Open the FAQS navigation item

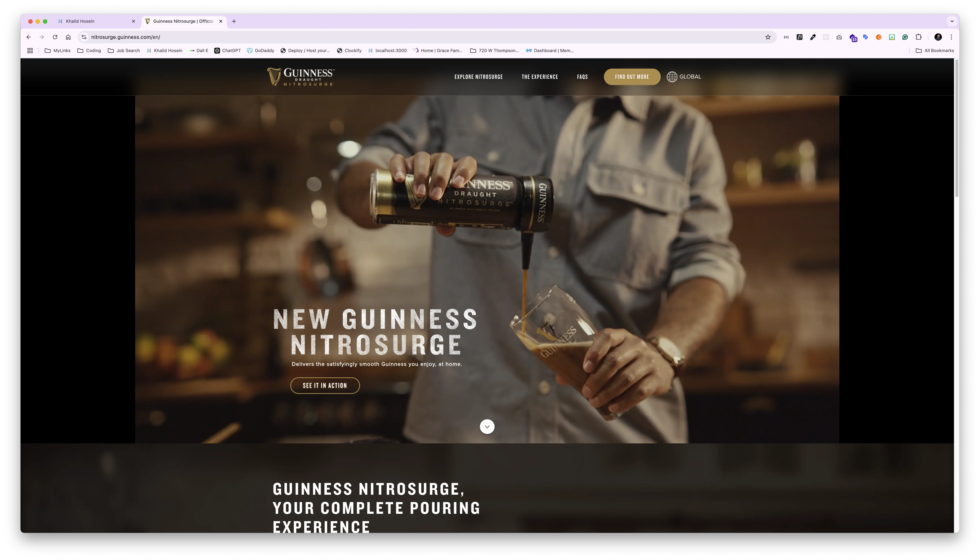582,76
